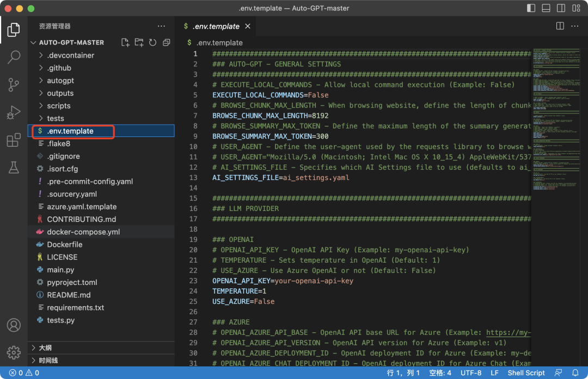Open the Dockerfile entry
The height and width of the screenshot is (379, 588).
(x=101, y=245)
